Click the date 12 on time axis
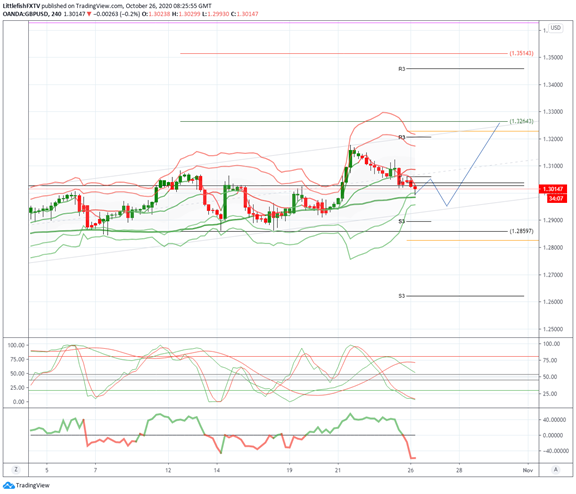 (x=168, y=470)
